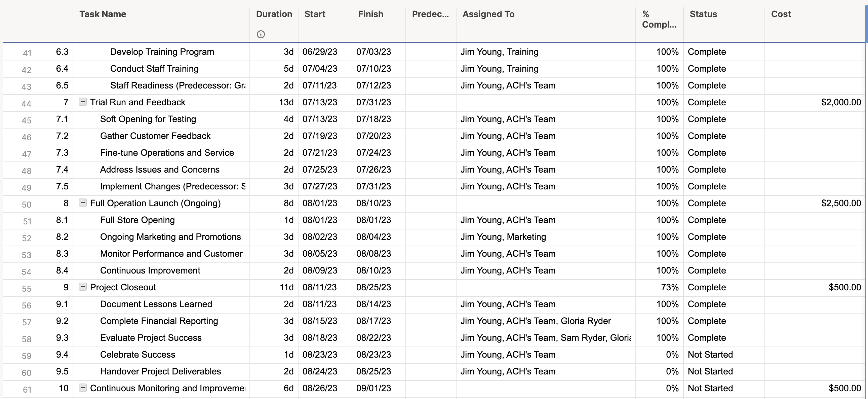The image size is (868, 399).
Task: Select the 13d duration of "Trial Run and Feedback"
Action: (285, 102)
